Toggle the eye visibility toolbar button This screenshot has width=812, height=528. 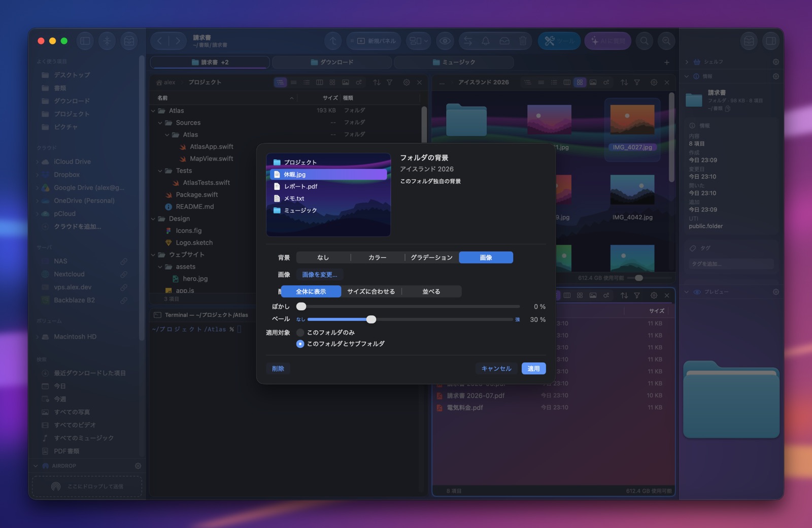[445, 41]
